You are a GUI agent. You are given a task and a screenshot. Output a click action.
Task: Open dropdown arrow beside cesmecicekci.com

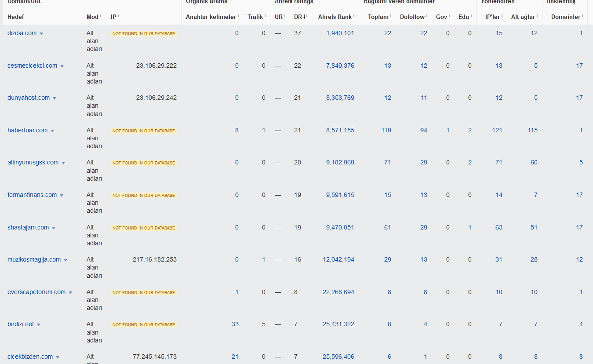point(62,66)
